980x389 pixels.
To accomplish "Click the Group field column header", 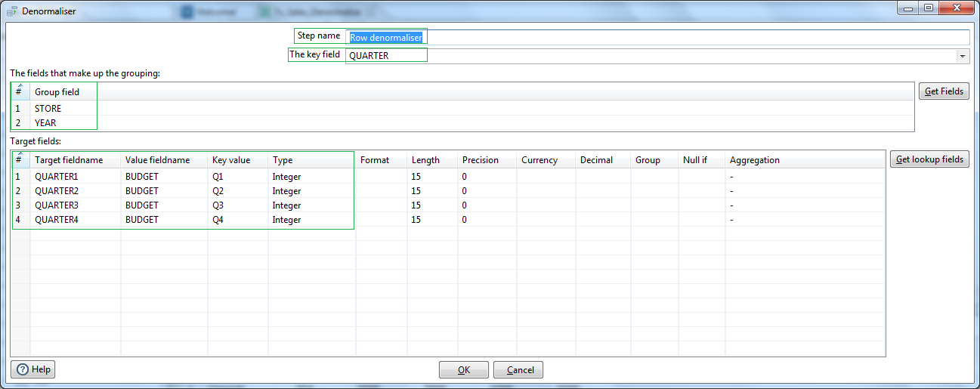I will (57, 92).
